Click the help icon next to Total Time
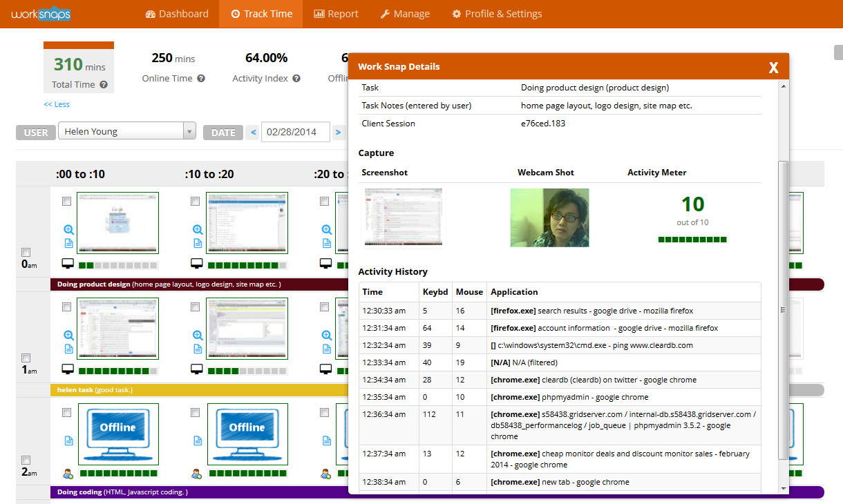This screenshot has height=504, width=843. (x=104, y=85)
